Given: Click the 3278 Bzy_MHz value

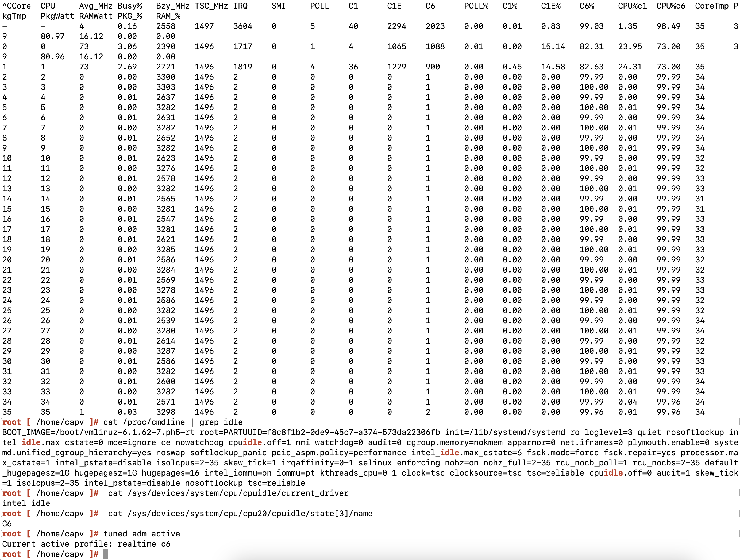Looking at the screenshot, I should pyautogui.click(x=165, y=290).
